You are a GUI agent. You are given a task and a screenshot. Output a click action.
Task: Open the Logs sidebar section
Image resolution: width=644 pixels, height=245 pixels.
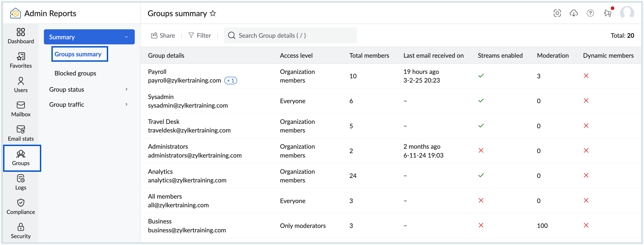pos(21,182)
